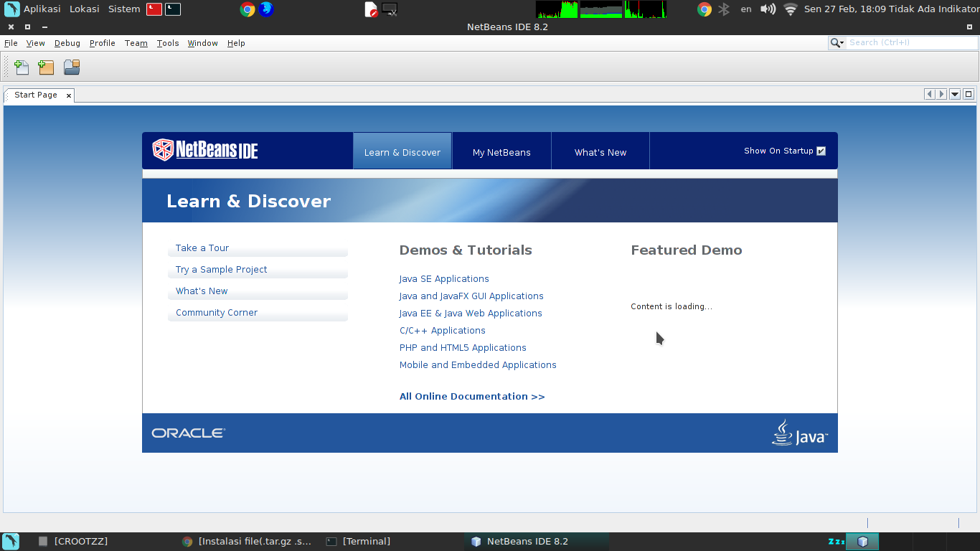Image resolution: width=980 pixels, height=551 pixels.
Task: Click All Online Documentation >> link
Action: (x=472, y=397)
